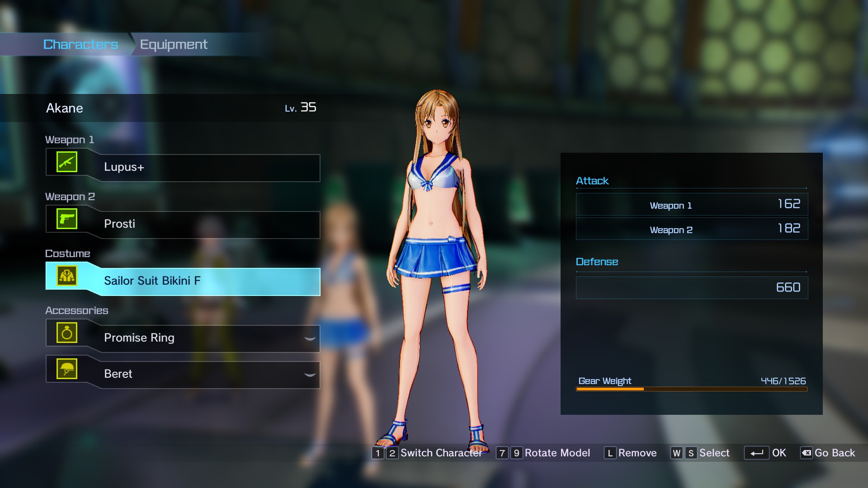Click the beret hat accessory icon
Image resolution: width=868 pixels, height=488 pixels.
point(67,369)
